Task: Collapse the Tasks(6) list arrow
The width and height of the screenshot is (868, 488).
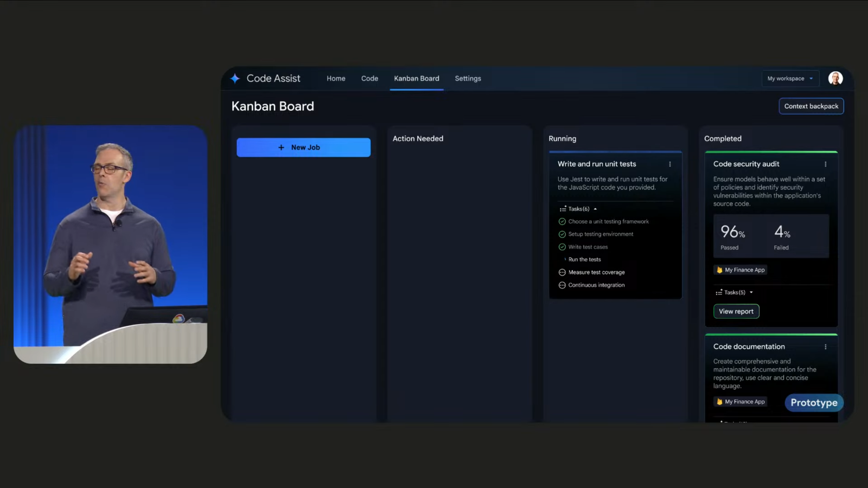Action: (x=595, y=209)
